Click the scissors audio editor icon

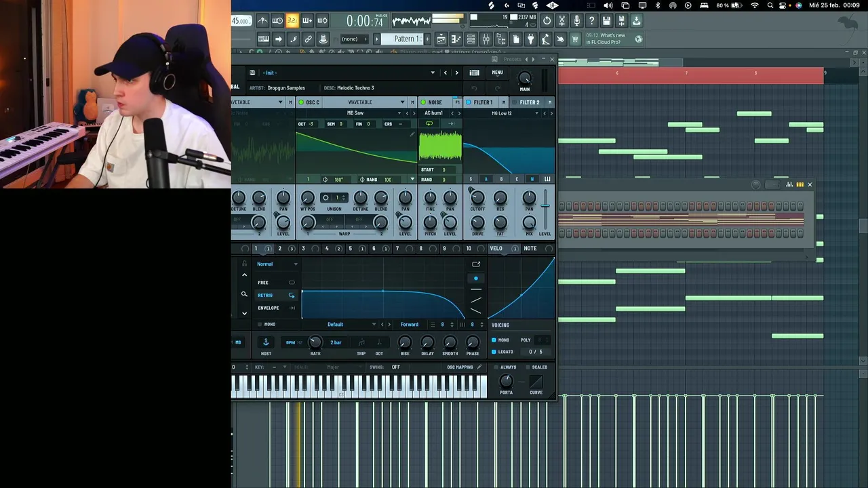[x=562, y=21]
